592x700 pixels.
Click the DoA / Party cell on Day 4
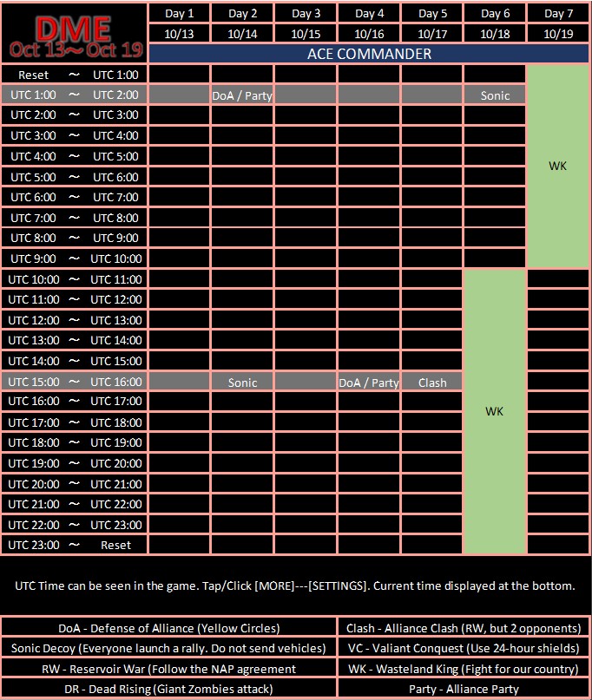[369, 383]
